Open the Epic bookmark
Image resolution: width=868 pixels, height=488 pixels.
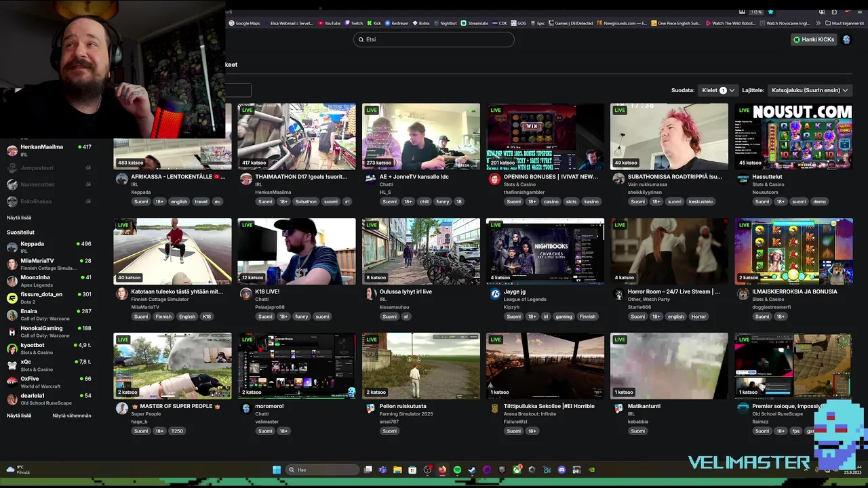tap(537, 23)
